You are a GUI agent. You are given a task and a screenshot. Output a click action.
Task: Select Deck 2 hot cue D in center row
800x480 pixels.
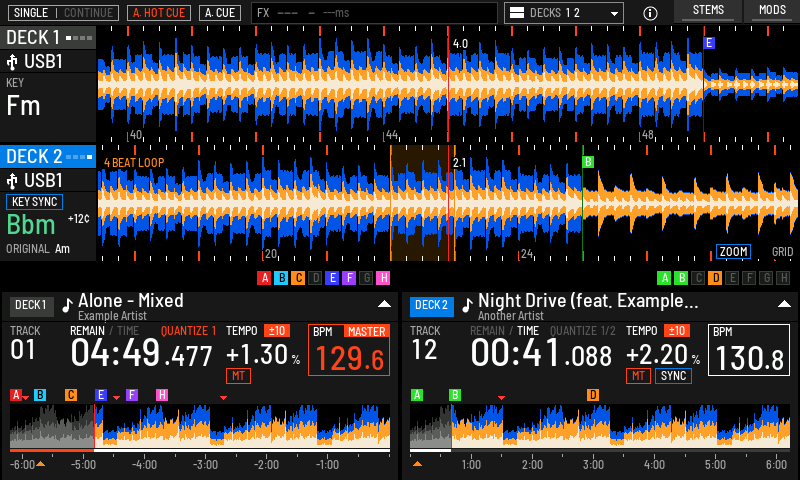point(715,278)
